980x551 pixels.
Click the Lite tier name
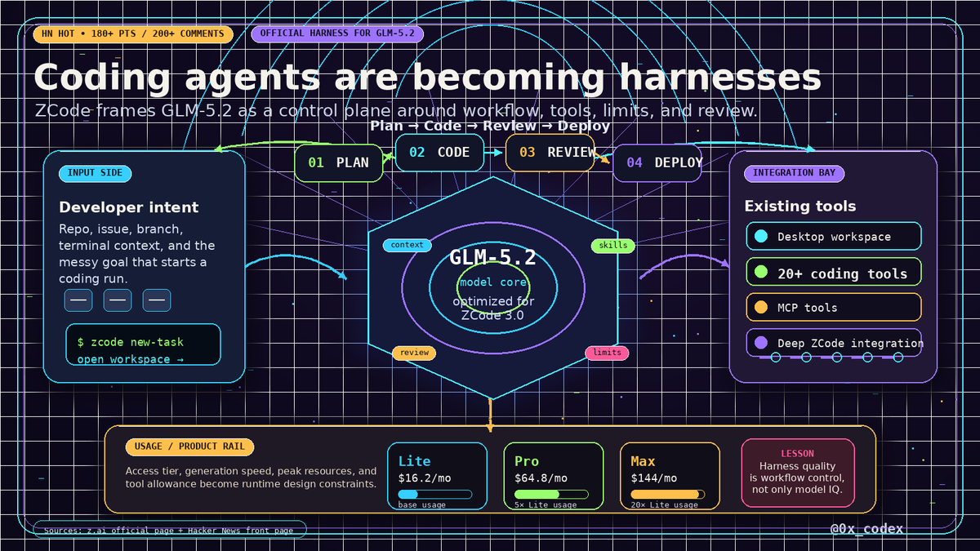(414, 461)
